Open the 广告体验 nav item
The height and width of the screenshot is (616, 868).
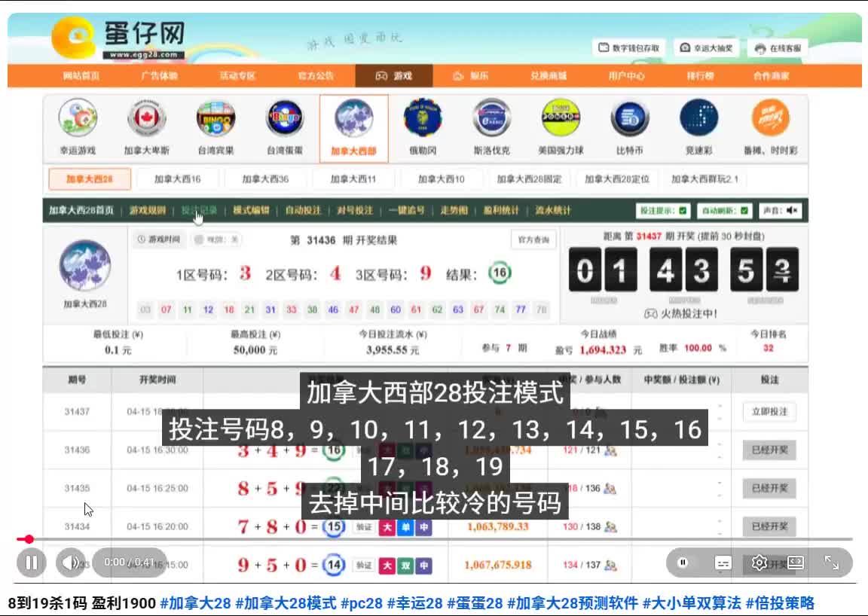[160, 76]
